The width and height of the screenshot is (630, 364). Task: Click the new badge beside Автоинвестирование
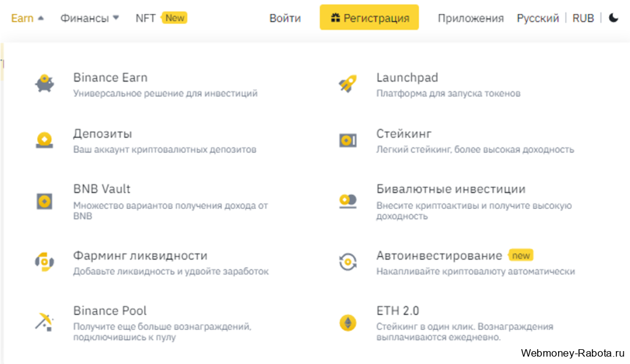point(520,256)
